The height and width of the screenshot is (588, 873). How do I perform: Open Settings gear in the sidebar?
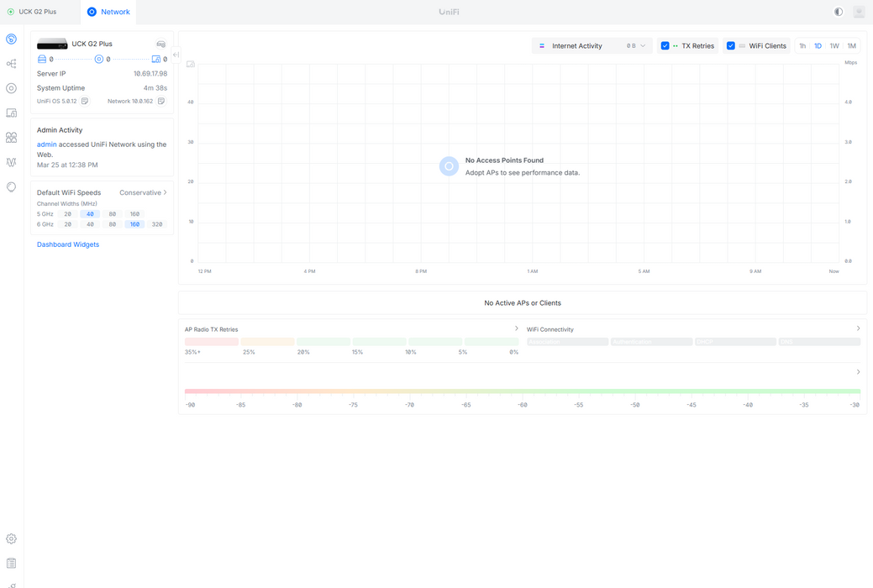[x=11, y=538]
